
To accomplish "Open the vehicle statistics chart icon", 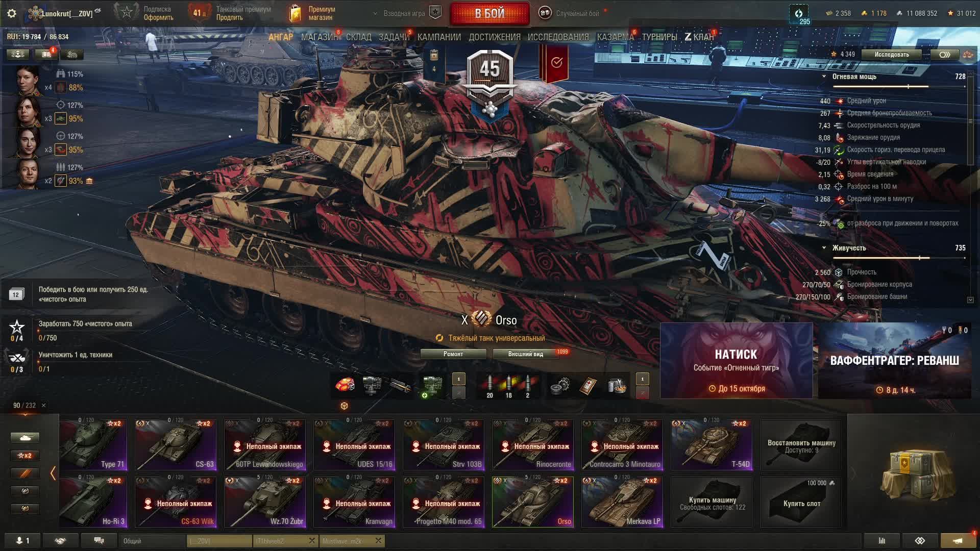I will tap(881, 540).
